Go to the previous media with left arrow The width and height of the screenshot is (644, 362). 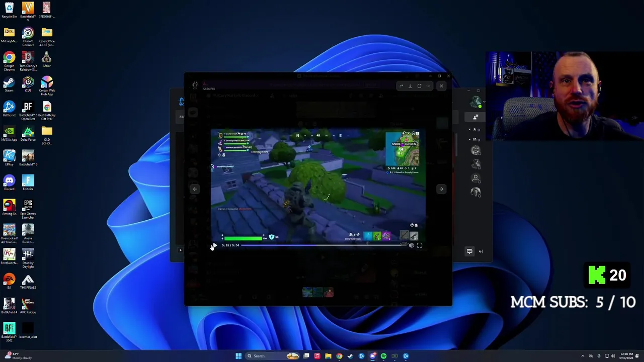pyautogui.click(x=195, y=189)
